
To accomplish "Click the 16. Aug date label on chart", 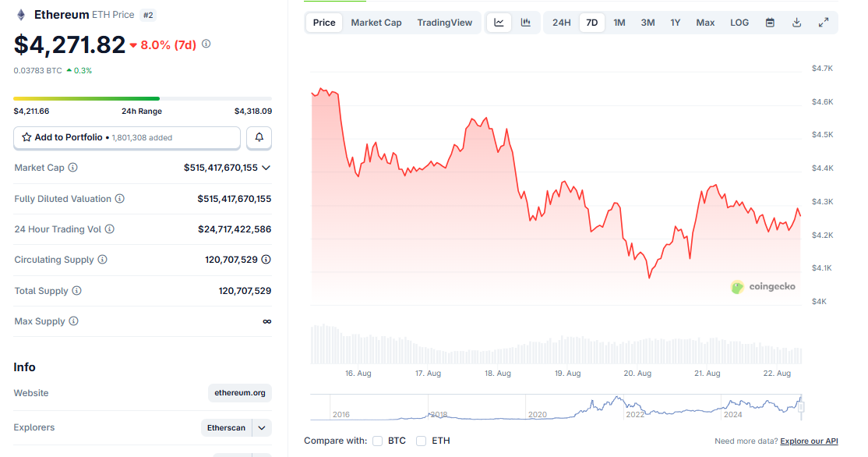I will pos(358,374).
